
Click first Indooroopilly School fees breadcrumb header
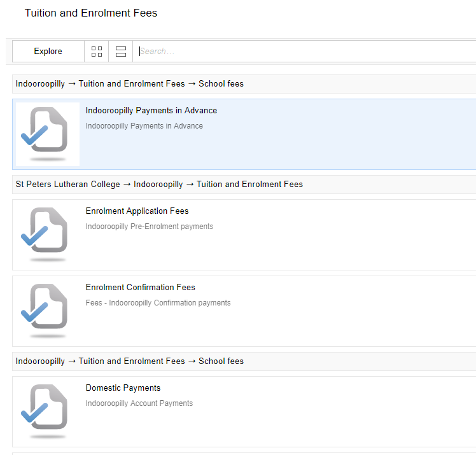tap(244, 84)
